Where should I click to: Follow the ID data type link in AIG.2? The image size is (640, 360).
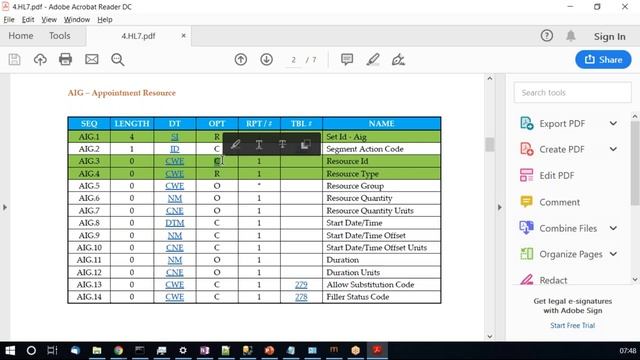point(174,149)
